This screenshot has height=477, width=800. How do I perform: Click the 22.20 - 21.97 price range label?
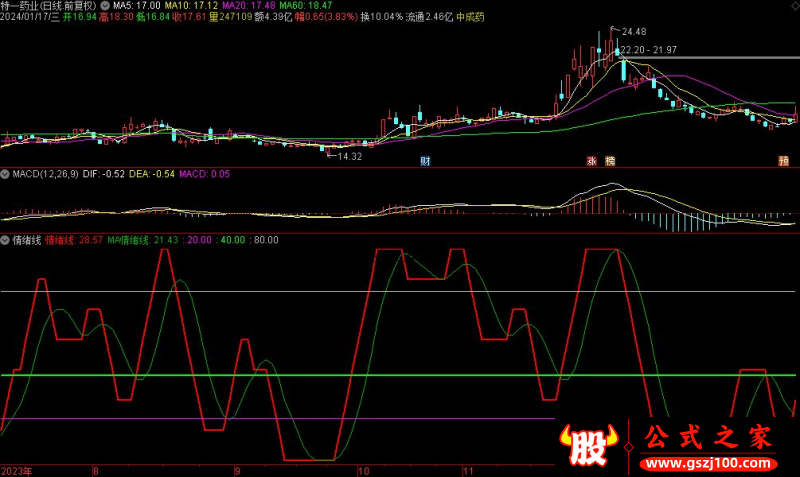648,50
